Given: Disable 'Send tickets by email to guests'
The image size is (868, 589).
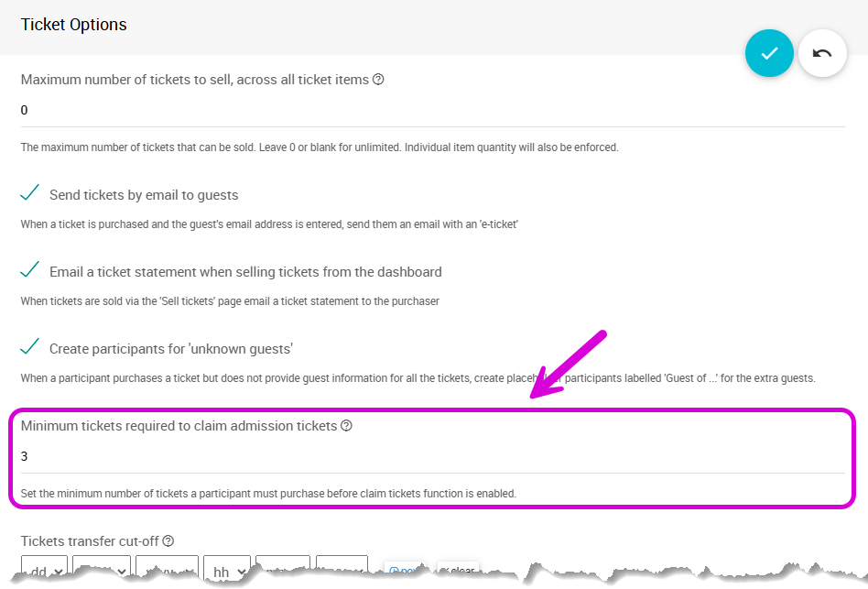Looking at the screenshot, I should 29,192.
